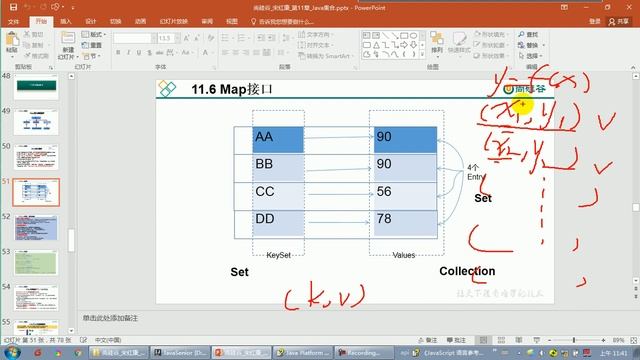Open the Replace (替换) tool
640x360 pixels.
528,45
